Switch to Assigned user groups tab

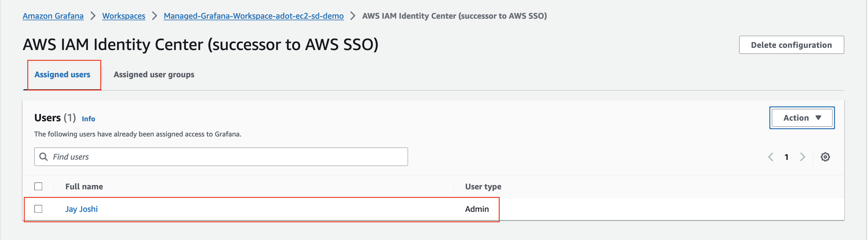(x=154, y=75)
